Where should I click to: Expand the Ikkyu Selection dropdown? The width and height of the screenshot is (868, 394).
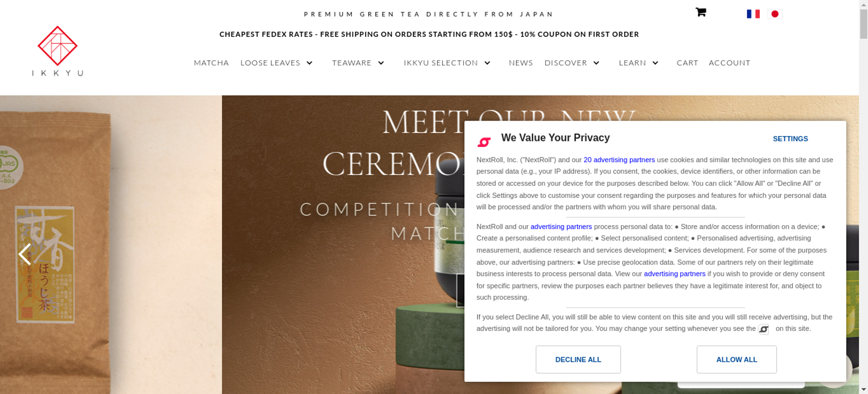point(487,63)
